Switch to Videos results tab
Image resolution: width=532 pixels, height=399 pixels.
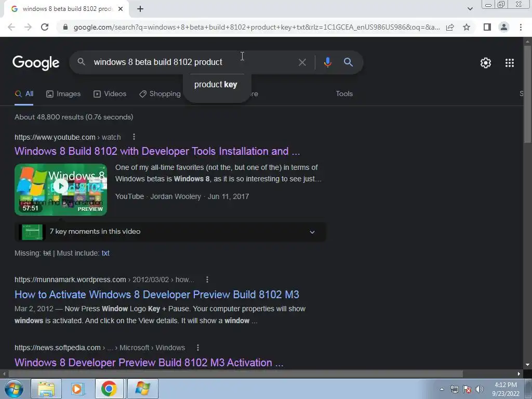pyautogui.click(x=110, y=94)
